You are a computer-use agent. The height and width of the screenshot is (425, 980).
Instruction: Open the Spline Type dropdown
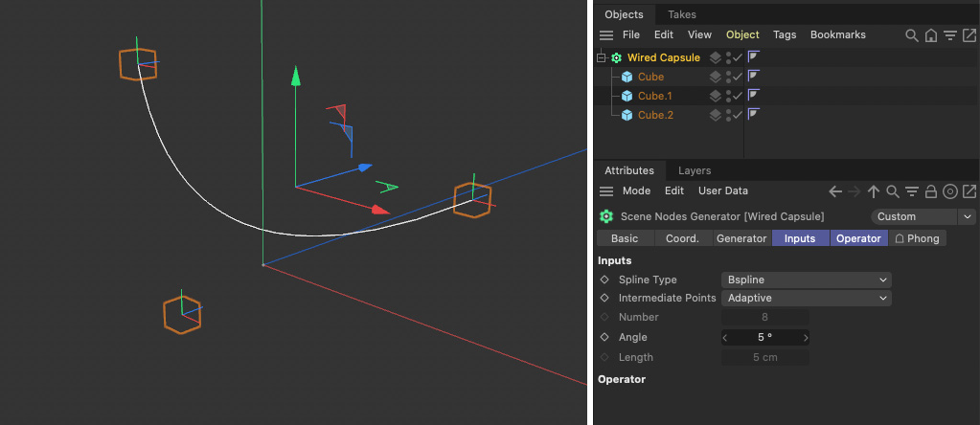807,280
